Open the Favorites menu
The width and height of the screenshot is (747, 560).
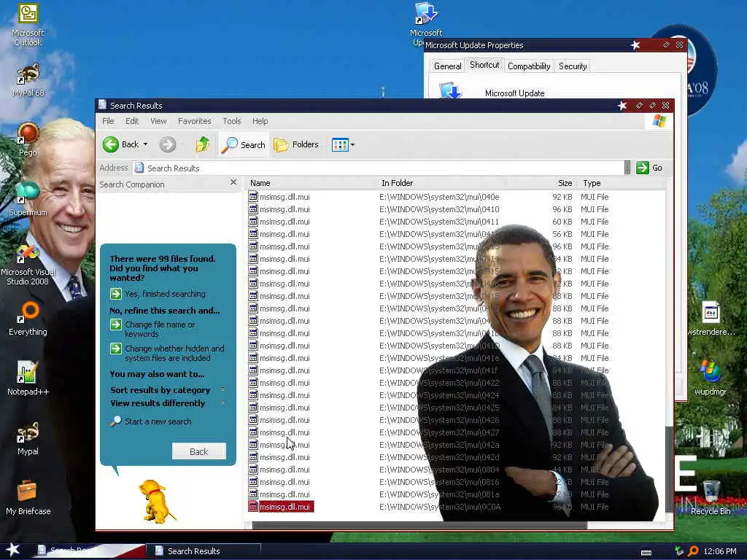pos(194,121)
